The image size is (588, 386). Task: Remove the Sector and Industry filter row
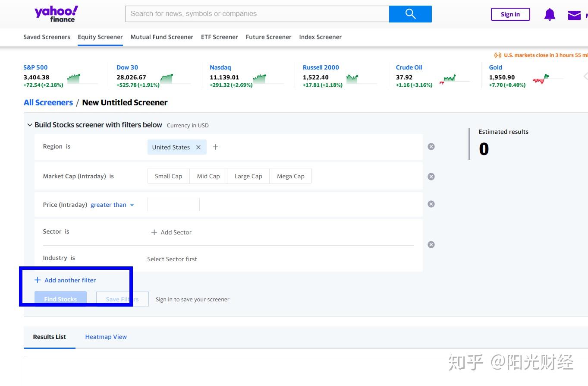coord(431,245)
